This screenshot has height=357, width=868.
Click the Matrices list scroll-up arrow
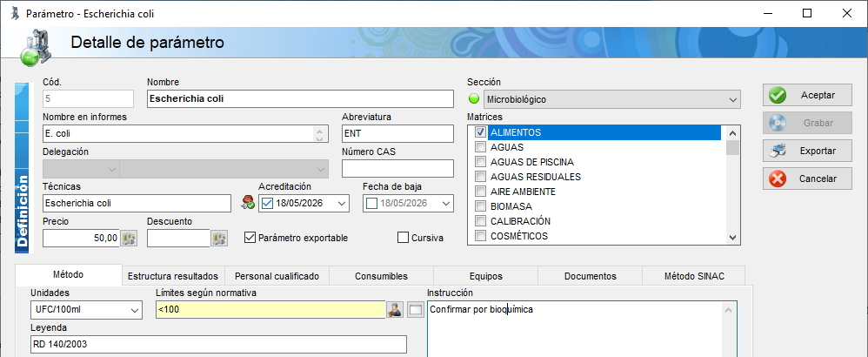(733, 133)
